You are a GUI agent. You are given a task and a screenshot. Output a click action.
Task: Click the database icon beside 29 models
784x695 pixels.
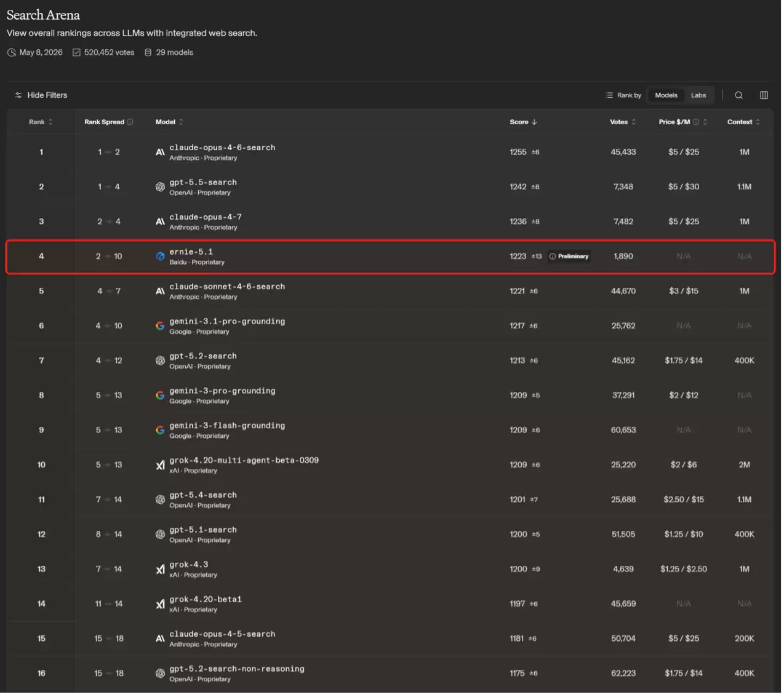point(148,53)
